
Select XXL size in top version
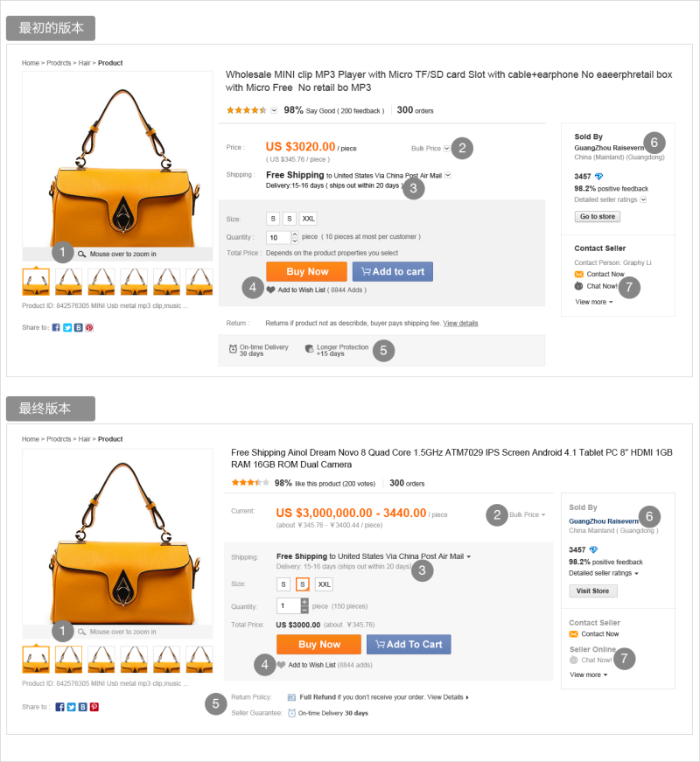click(x=308, y=219)
